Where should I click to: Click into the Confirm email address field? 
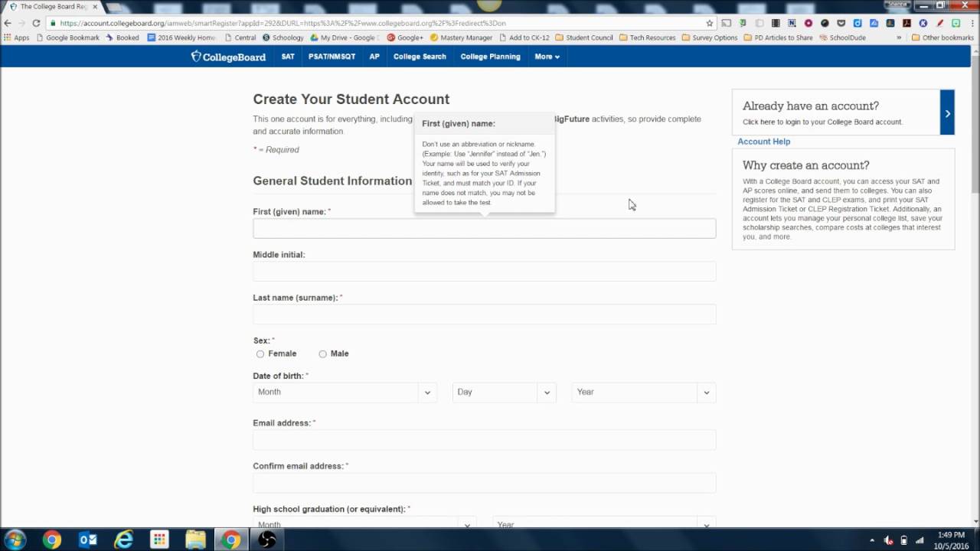pos(484,482)
